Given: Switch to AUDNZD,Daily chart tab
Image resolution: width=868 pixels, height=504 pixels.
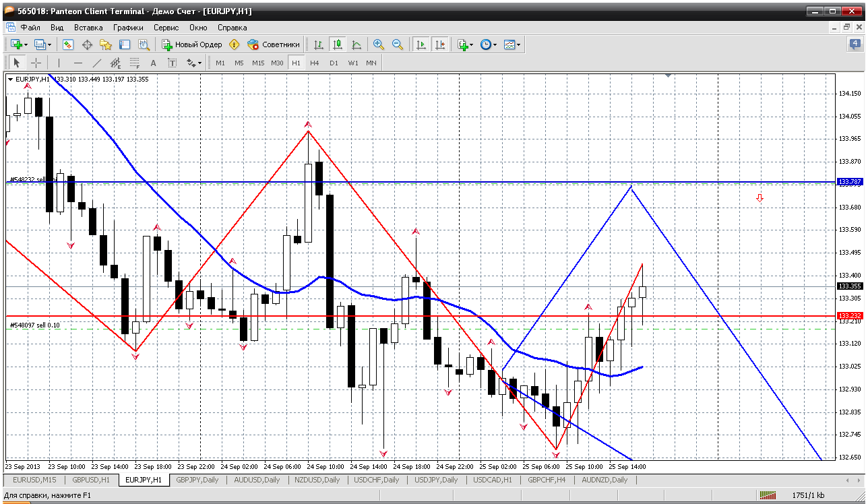Looking at the screenshot, I should coord(604,480).
